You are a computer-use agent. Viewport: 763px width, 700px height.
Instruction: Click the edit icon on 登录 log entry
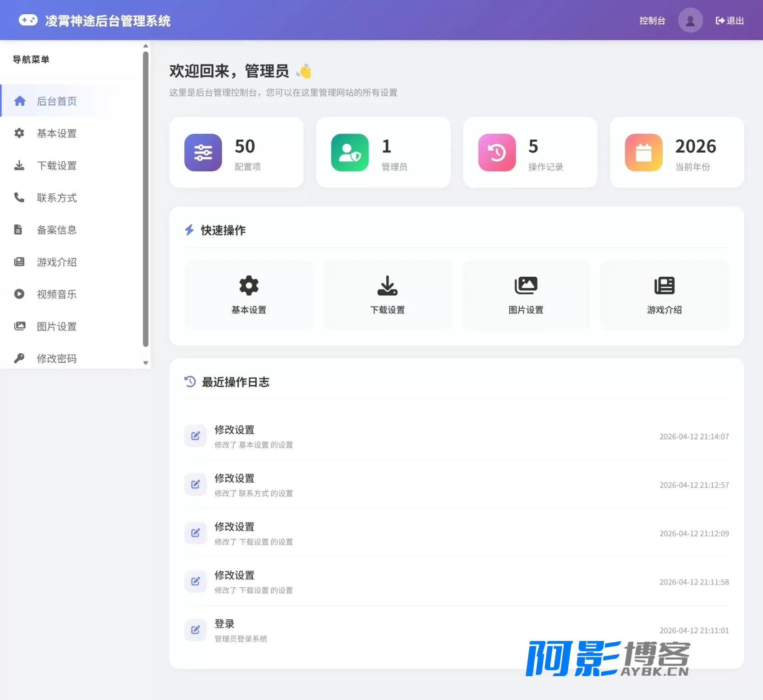click(x=196, y=629)
